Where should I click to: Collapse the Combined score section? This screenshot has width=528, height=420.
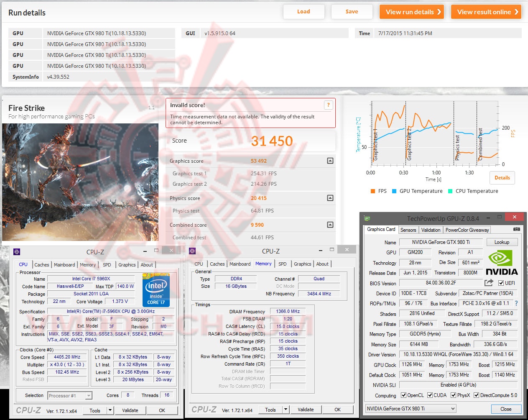(x=330, y=225)
